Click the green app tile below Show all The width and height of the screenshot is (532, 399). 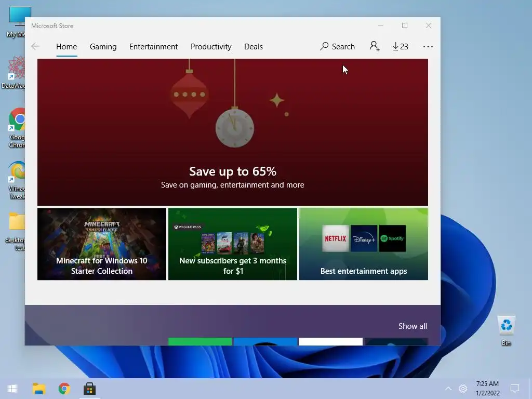[200, 341]
